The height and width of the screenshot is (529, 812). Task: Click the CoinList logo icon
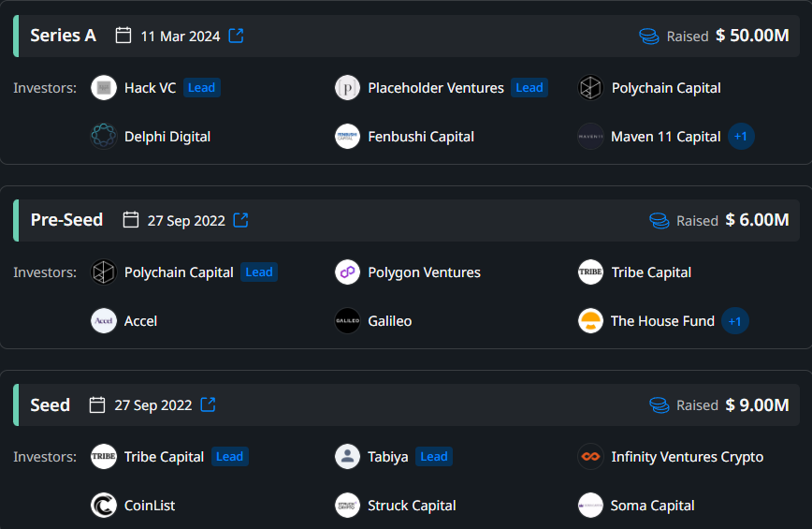click(x=104, y=506)
